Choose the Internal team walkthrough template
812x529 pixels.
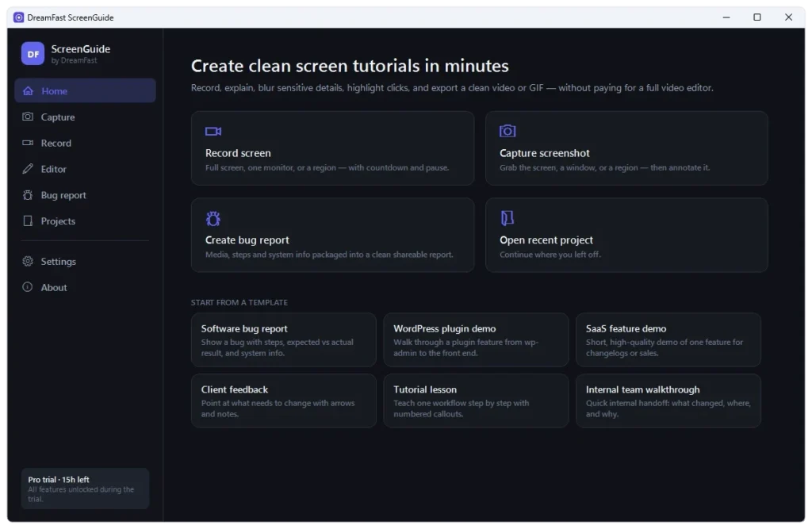point(668,401)
